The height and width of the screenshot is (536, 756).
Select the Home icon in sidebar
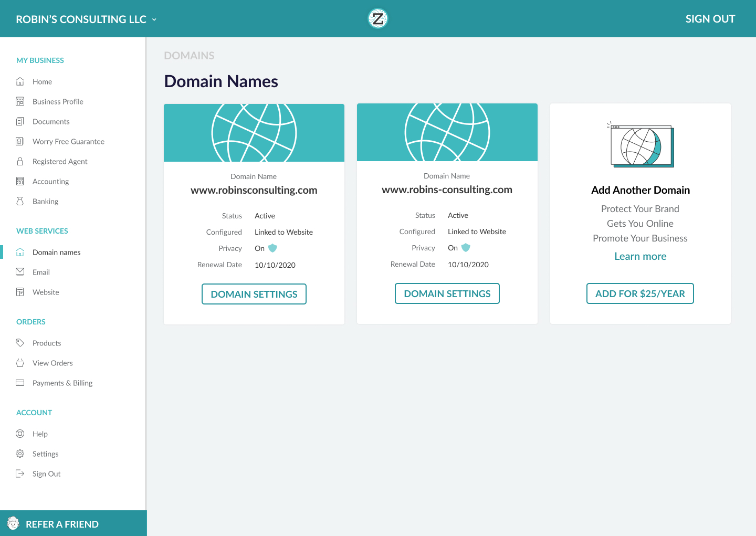pyautogui.click(x=20, y=81)
